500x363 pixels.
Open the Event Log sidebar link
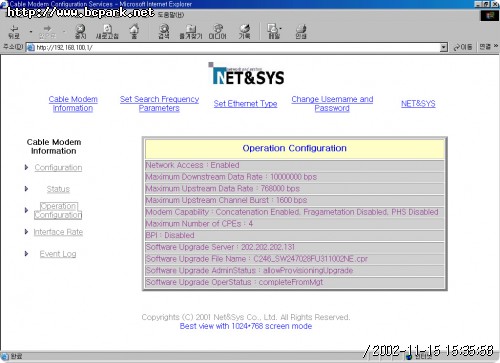(58, 254)
